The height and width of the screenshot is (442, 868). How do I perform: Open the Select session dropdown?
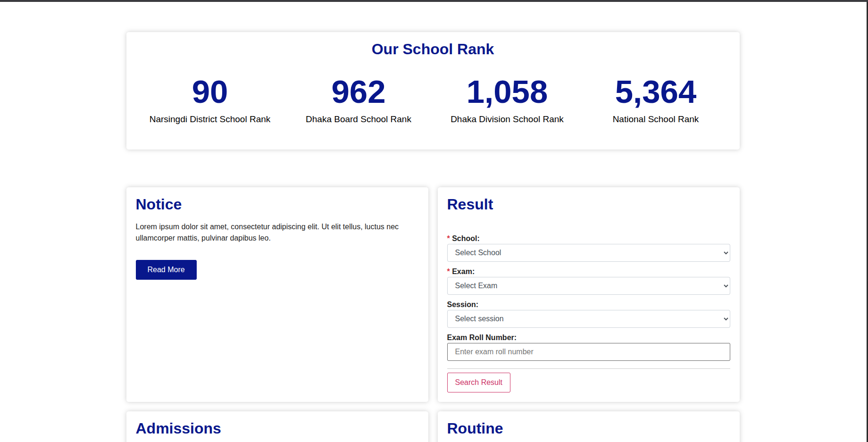coord(588,319)
